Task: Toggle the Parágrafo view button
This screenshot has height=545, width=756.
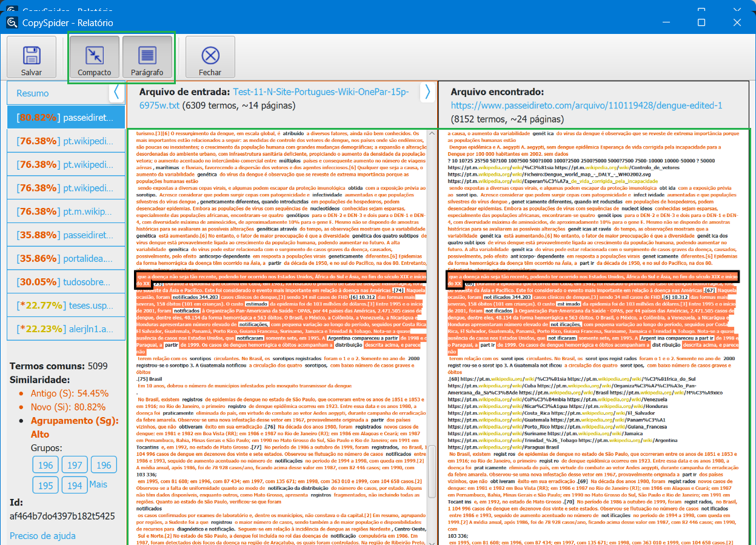Action: coord(147,56)
